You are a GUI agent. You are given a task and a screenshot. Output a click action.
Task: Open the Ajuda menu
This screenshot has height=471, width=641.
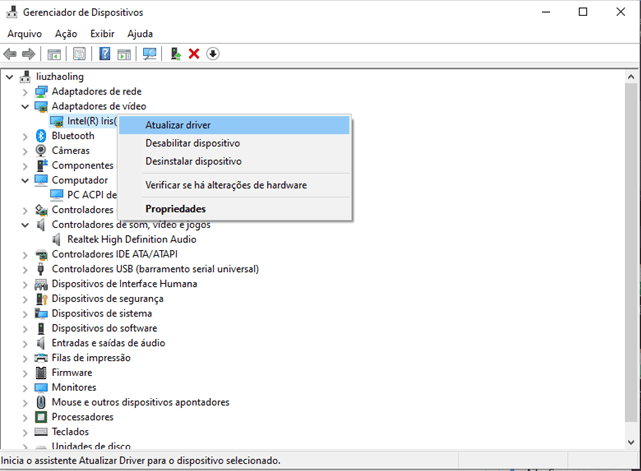click(140, 34)
